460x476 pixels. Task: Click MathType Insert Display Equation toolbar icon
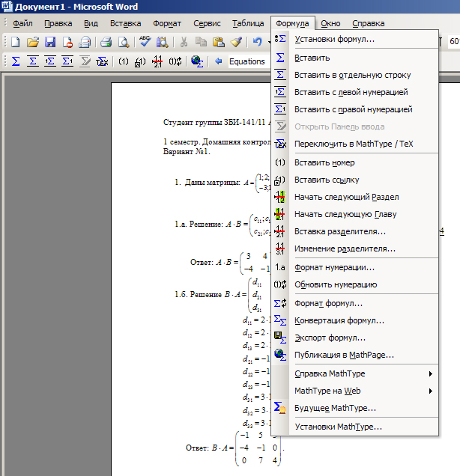click(33, 61)
